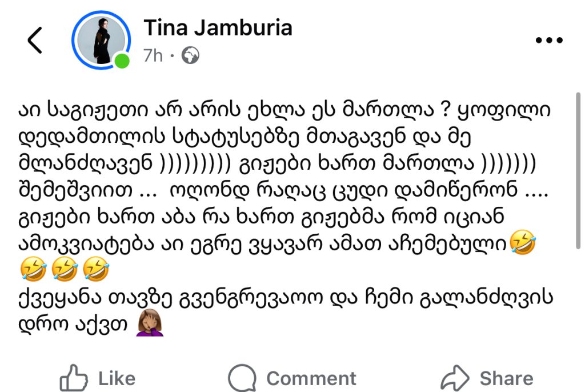Open the three-dot post options menu
This screenshot has height=392, width=585.
(x=548, y=41)
